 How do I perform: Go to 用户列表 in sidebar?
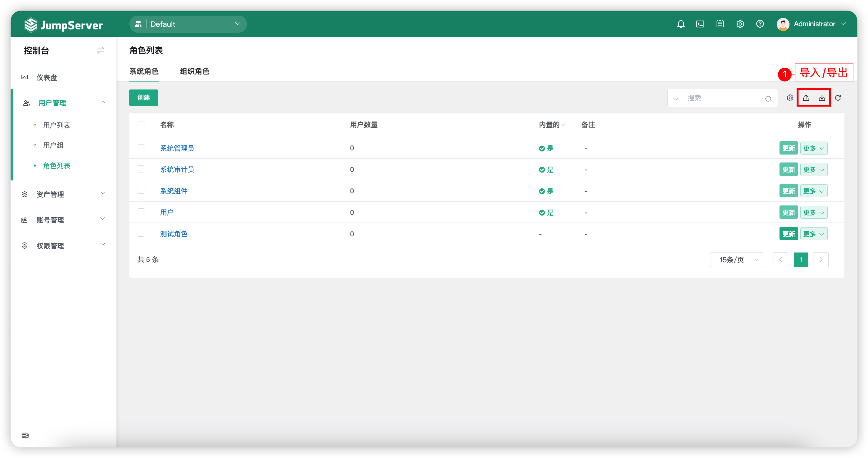(x=57, y=125)
